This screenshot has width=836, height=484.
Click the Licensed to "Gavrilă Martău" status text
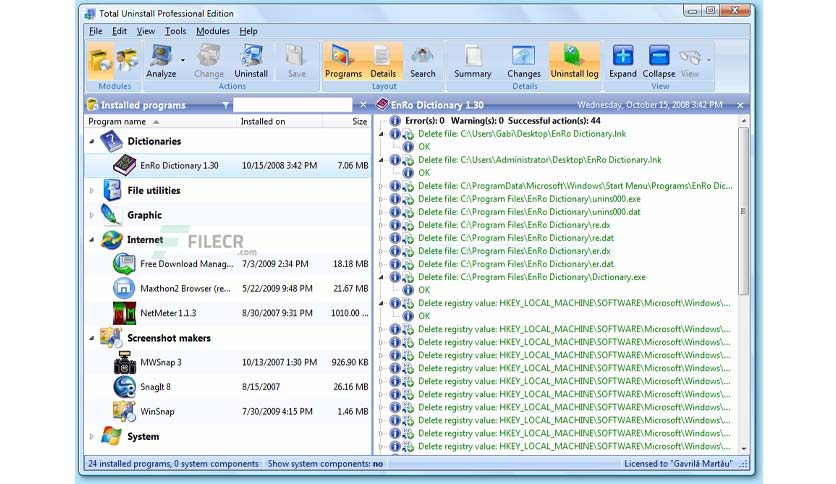pyautogui.click(x=678, y=464)
